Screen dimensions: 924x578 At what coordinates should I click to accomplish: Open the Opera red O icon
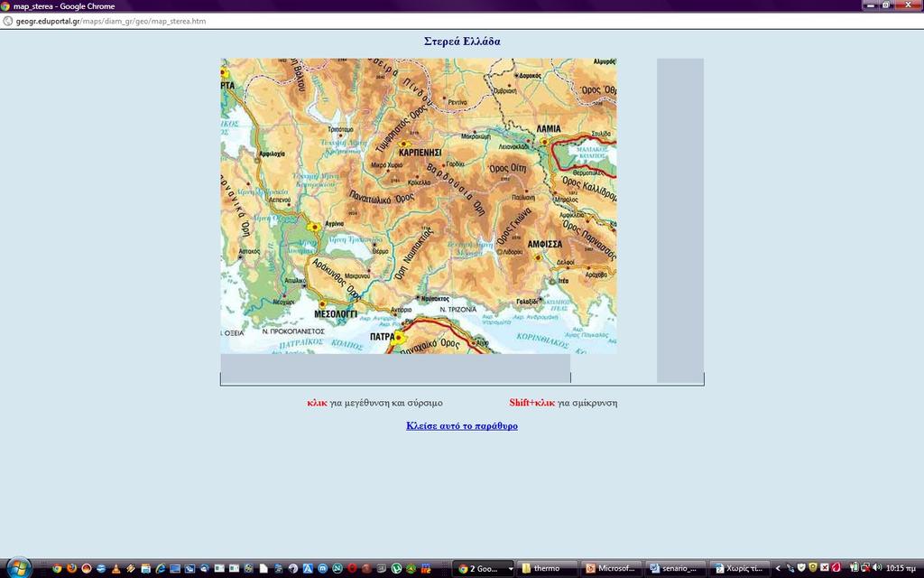coord(352,569)
